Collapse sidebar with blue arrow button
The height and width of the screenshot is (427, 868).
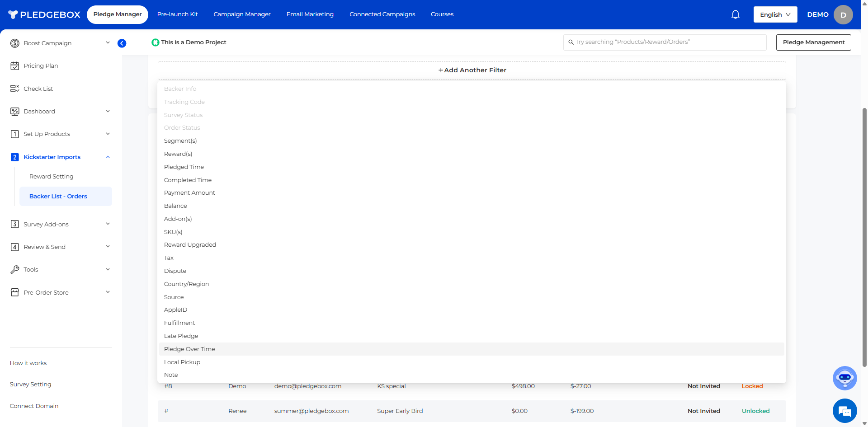click(x=122, y=43)
